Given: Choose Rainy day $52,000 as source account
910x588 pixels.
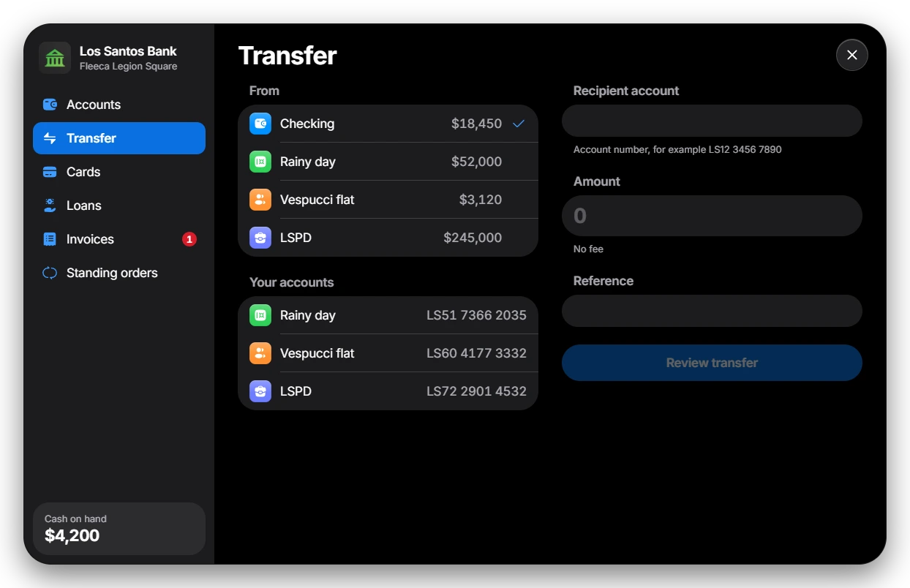Looking at the screenshot, I should click(388, 162).
